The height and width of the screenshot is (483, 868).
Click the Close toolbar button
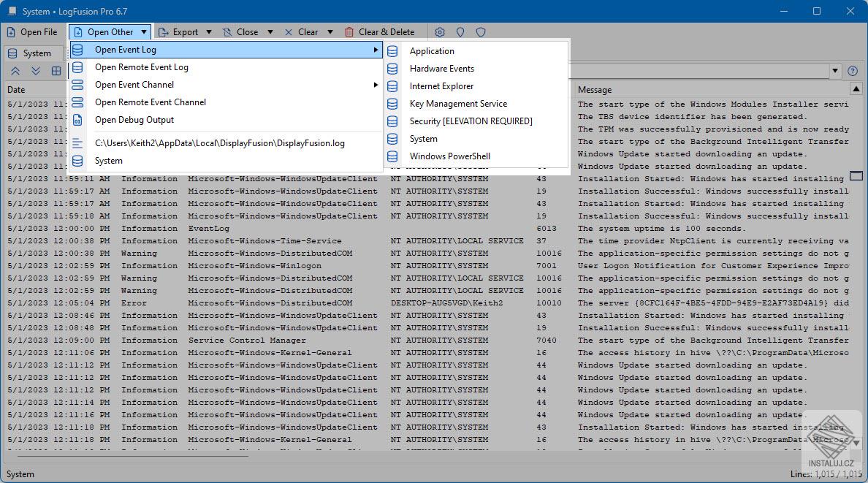click(241, 32)
